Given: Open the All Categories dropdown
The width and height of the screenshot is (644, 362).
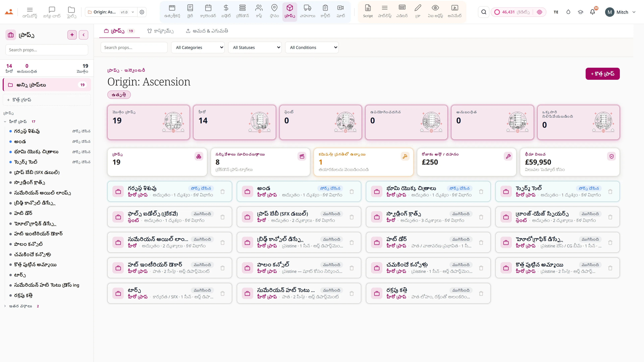Looking at the screenshot, I should pyautogui.click(x=198, y=47).
